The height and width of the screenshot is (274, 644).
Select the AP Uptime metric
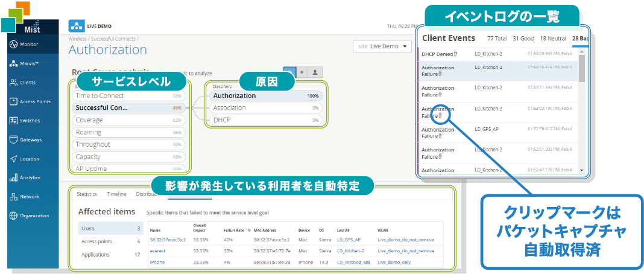tap(128, 168)
